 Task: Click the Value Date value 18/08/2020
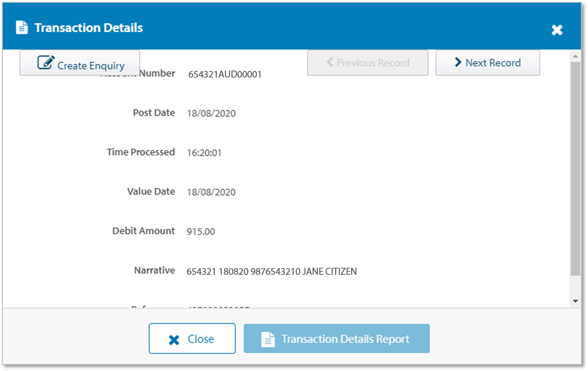point(211,192)
